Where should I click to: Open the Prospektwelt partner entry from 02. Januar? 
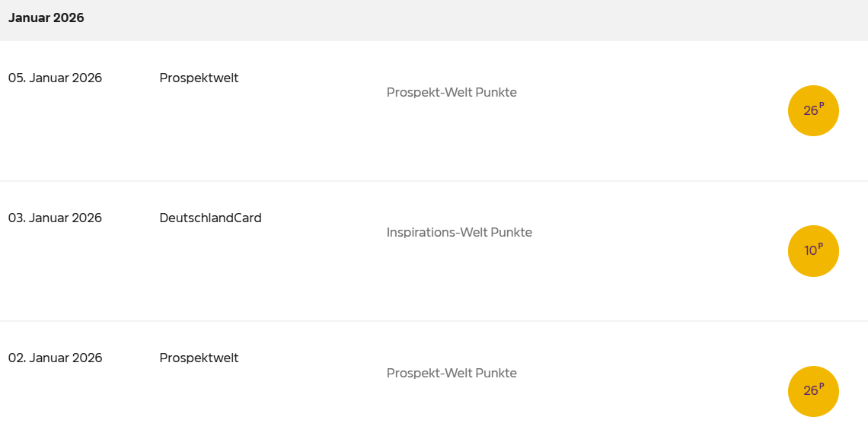point(199,358)
